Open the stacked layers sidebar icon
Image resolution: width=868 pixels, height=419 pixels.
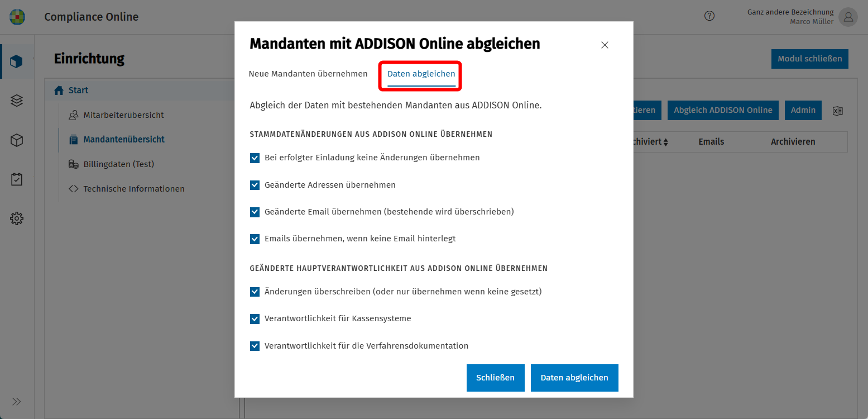17,101
